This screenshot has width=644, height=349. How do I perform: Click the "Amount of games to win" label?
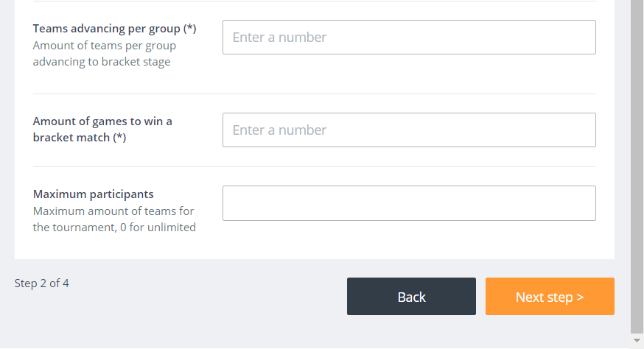102,121
